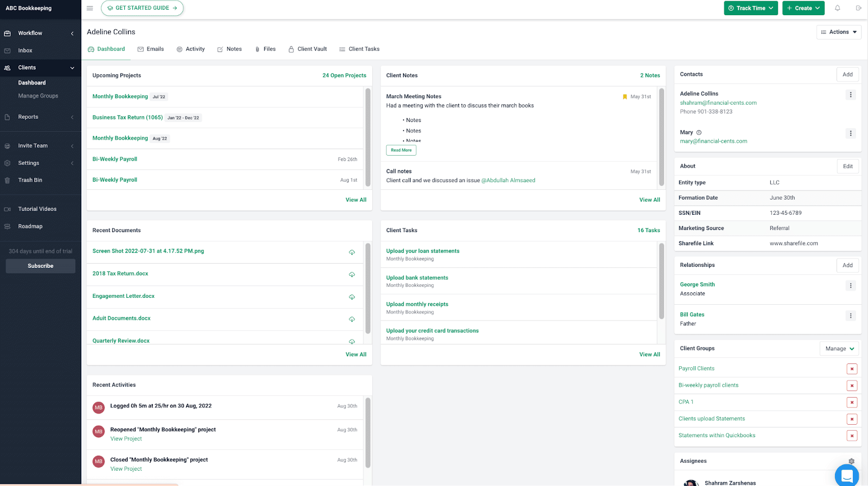Click the hamburger menu icon
This screenshot has width=868, height=486.
pos(90,8)
